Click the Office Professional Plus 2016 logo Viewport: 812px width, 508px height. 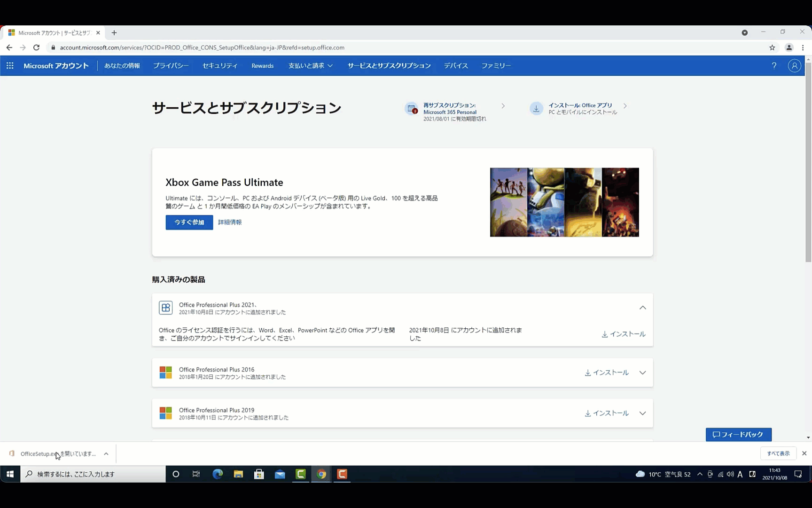tap(165, 373)
